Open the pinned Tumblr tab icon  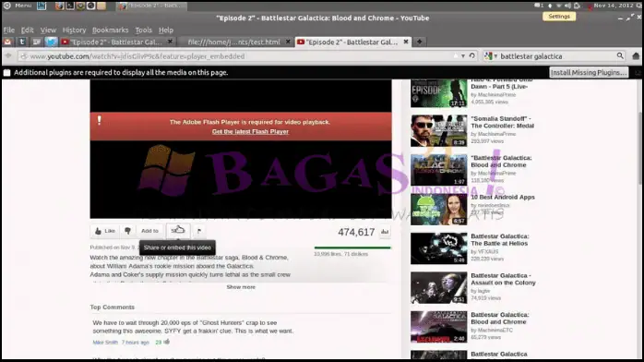[22, 42]
